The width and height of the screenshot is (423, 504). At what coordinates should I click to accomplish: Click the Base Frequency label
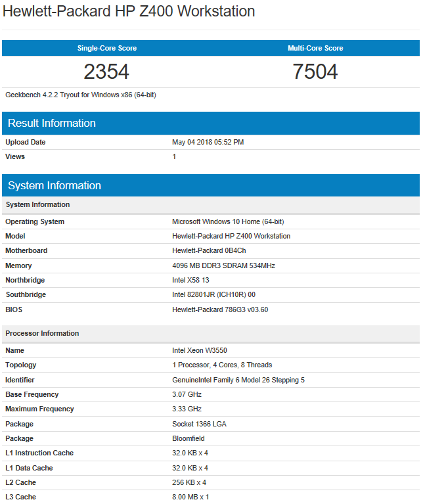click(x=32, y=395)
